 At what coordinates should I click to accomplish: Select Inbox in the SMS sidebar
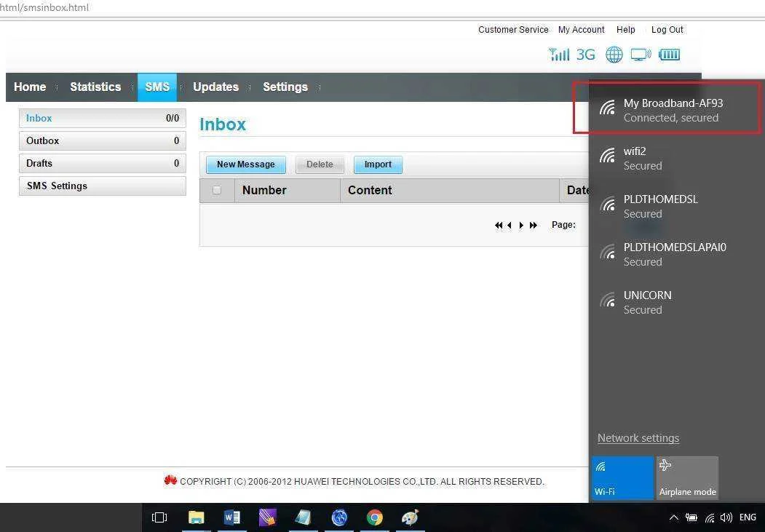[x=103, y=118]
